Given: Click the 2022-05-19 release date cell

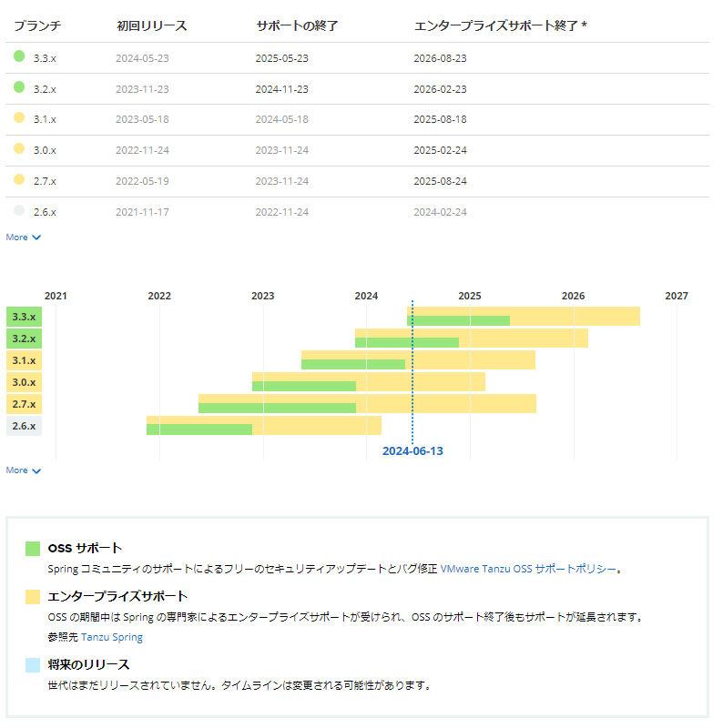Looking at the screenshot, I should [142, 181].
